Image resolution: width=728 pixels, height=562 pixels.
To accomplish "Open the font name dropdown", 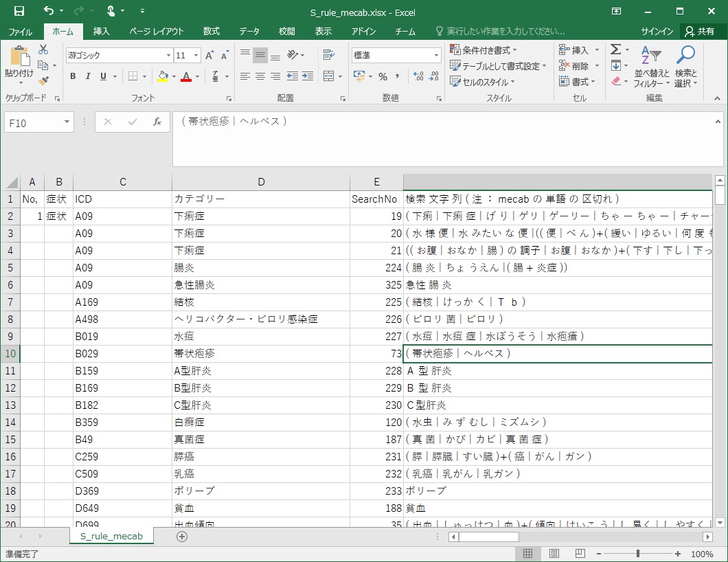I will tap(168, 55).
